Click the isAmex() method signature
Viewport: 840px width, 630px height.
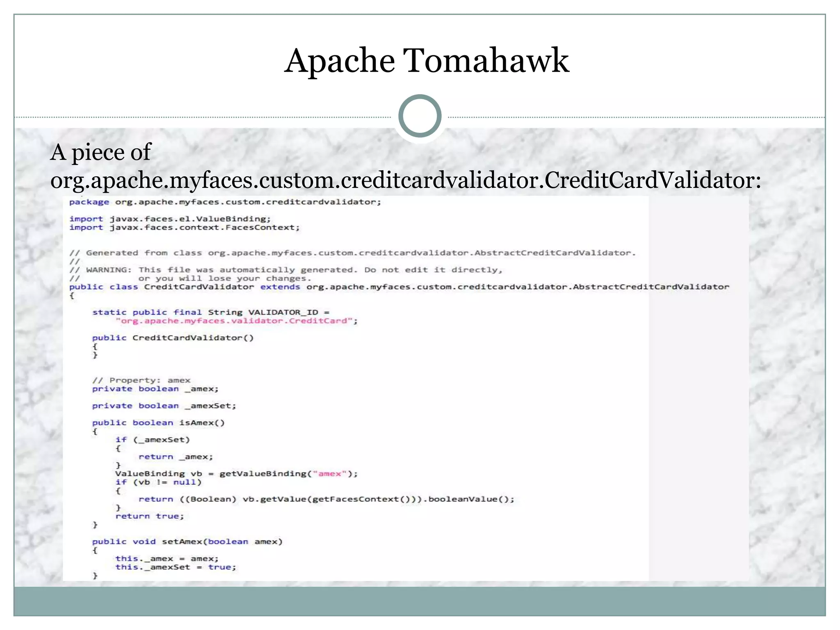pyautogui.click(x=158, y=422)
